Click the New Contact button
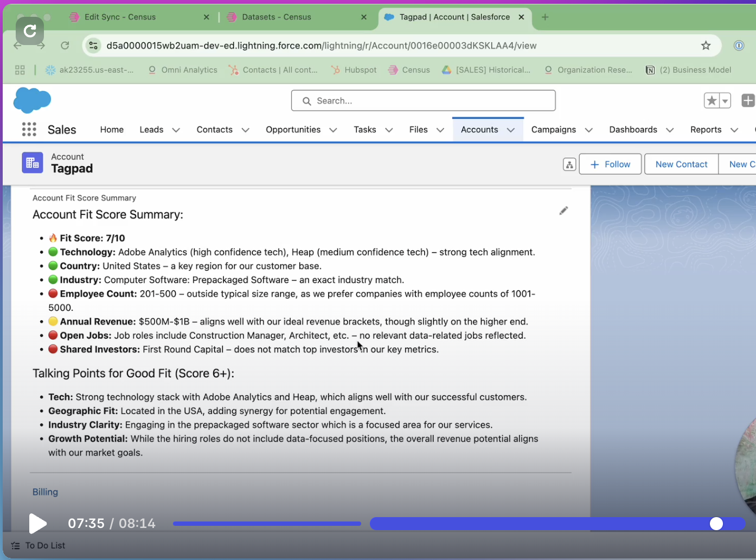 [681, 164]
